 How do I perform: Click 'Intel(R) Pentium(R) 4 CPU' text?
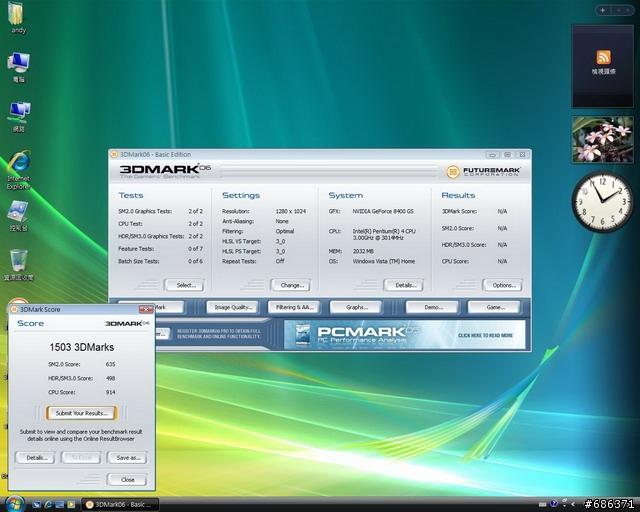384,231
